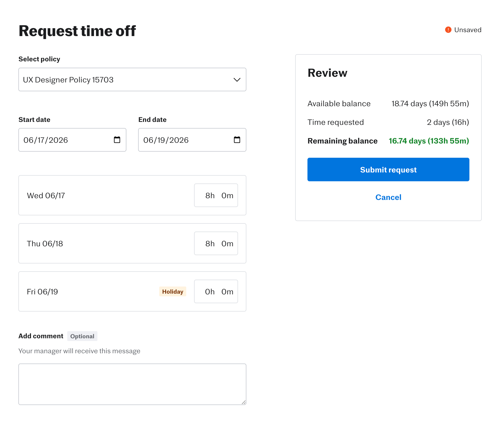Click the green Remaining balance value
The image size is (504, 431).
click(429, 141)
